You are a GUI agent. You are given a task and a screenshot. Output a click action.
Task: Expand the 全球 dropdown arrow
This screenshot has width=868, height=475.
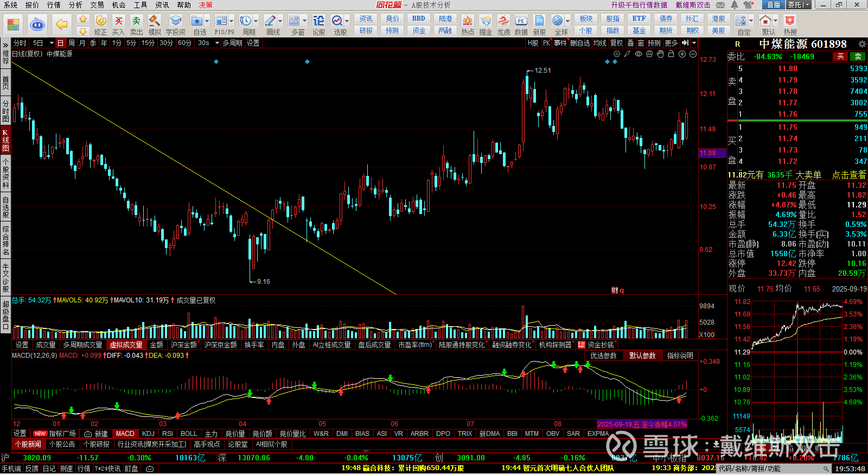click(567, 21)
